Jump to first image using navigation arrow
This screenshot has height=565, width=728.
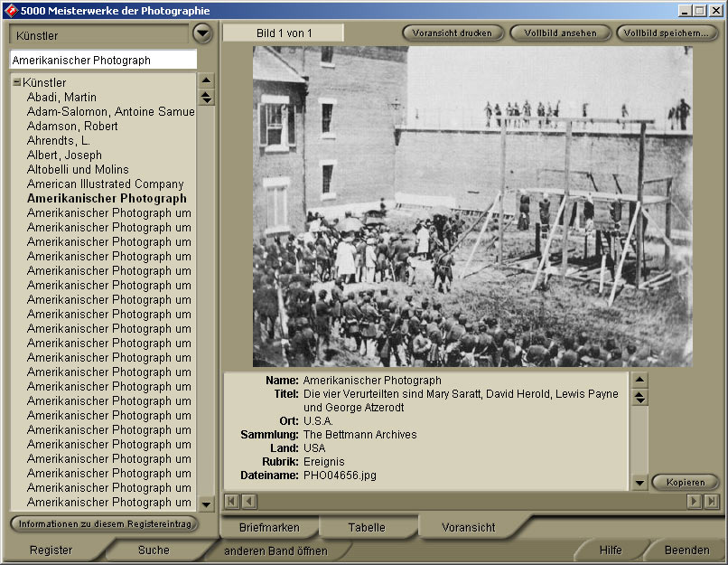tap(231, 501)
